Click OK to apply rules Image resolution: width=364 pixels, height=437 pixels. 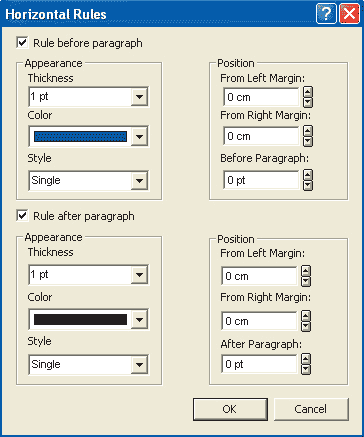click(x=230, y=409)
